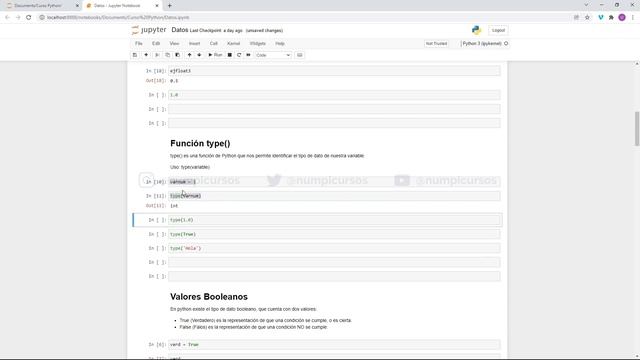
Task: Reload the page
Action: point(29,18)
